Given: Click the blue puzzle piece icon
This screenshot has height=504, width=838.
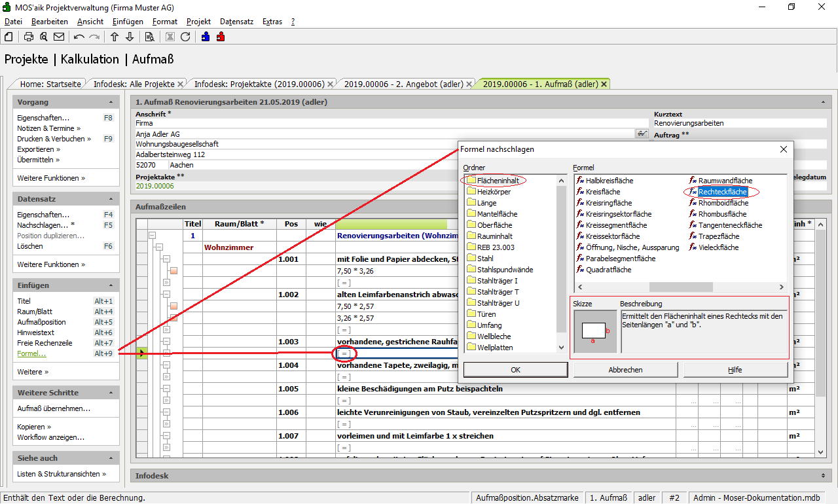Looking at the screenshot, I should [206, 37].
